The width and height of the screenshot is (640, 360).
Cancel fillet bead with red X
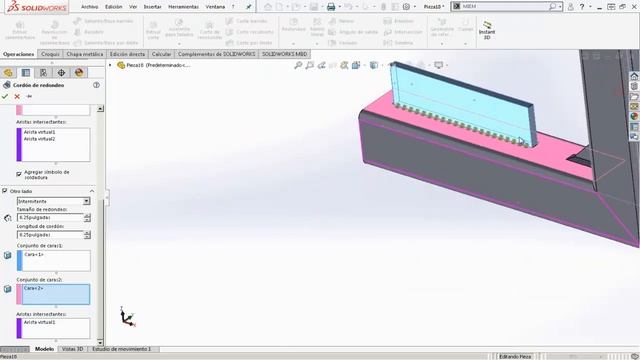coord(17,96)
